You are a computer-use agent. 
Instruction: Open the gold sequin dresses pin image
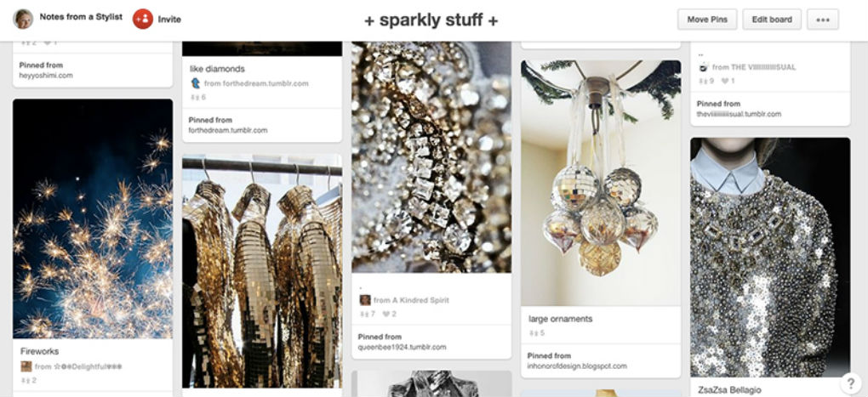tap(262, 271)
